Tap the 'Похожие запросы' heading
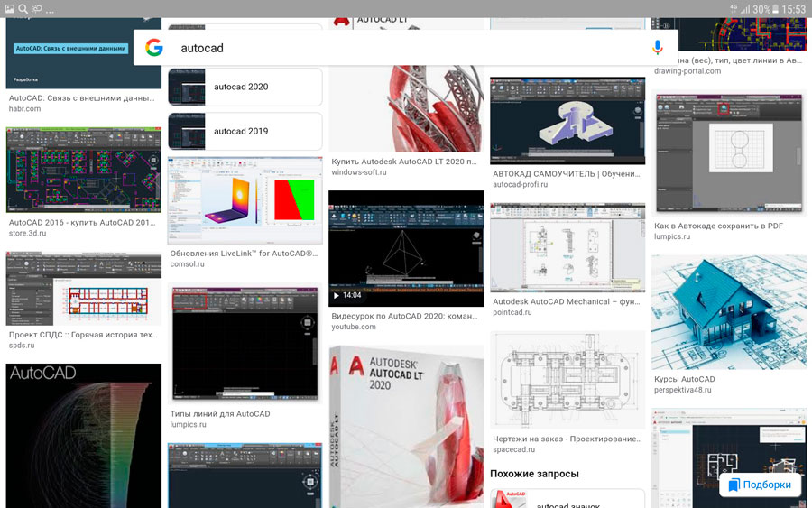812x508 pixels. pyautogui.click(x=534, y=474)
